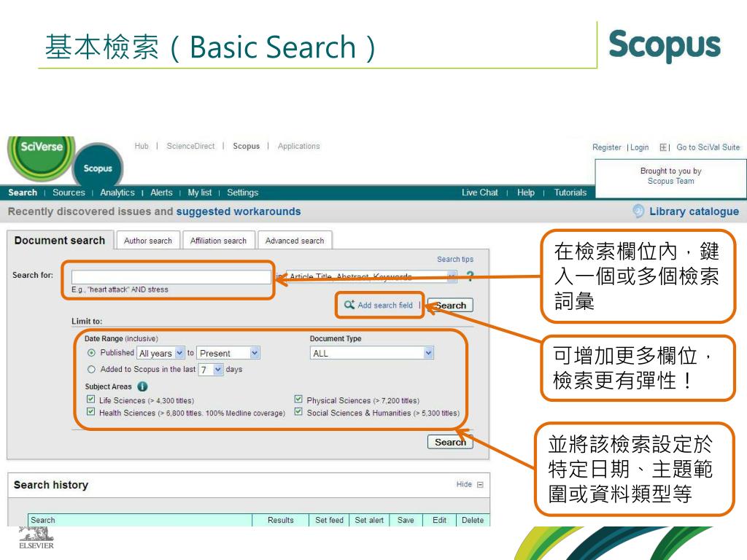Switch to the Author search tab
Viewport: 747px width, 560px height.
coord(148,241)
